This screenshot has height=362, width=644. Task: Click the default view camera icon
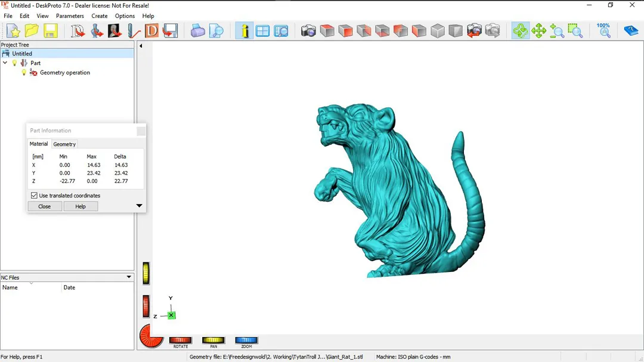(308, 31)
